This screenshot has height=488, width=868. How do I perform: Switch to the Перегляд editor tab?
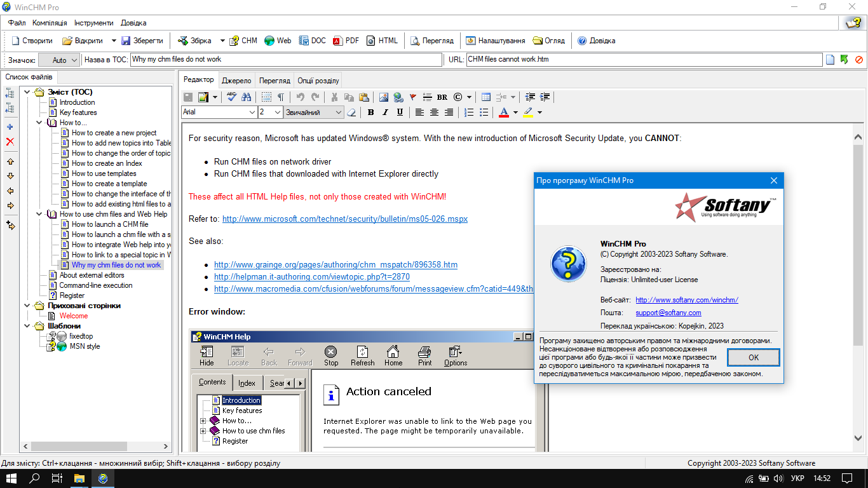tap(275, 81)
